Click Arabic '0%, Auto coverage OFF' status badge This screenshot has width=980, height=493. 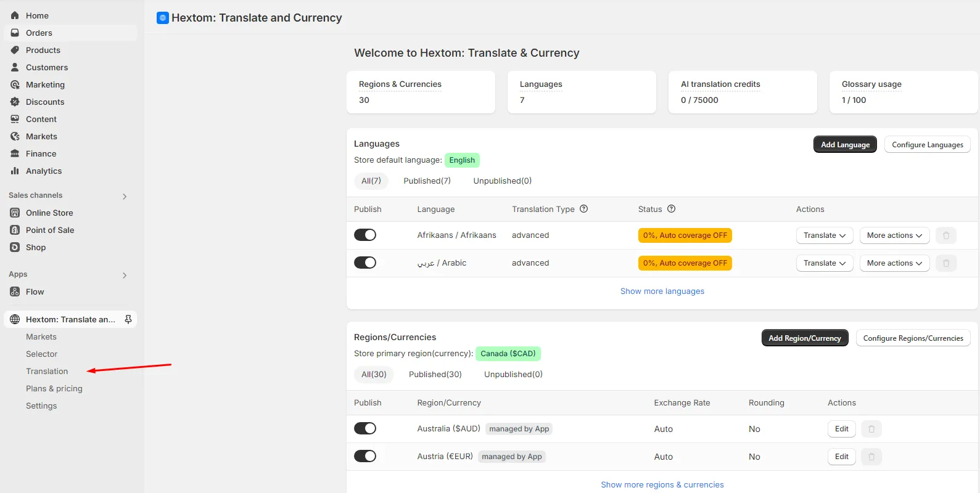[685, 263]
